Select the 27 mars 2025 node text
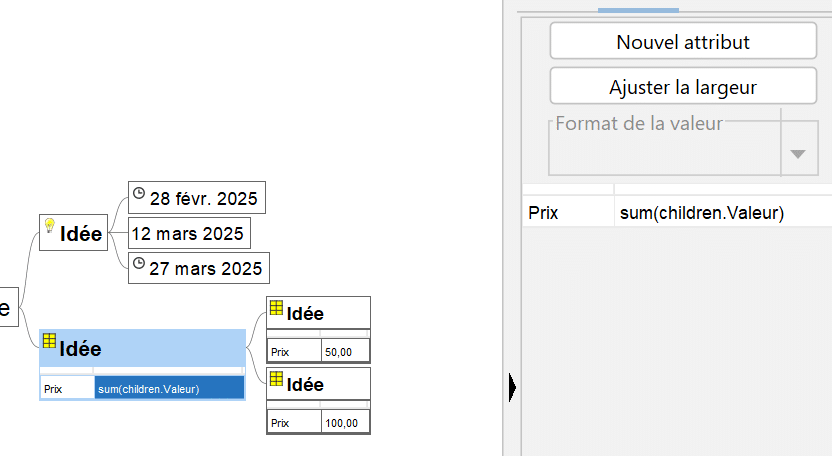This screenshot has width=832, height=456. click(x=205, y=268)
